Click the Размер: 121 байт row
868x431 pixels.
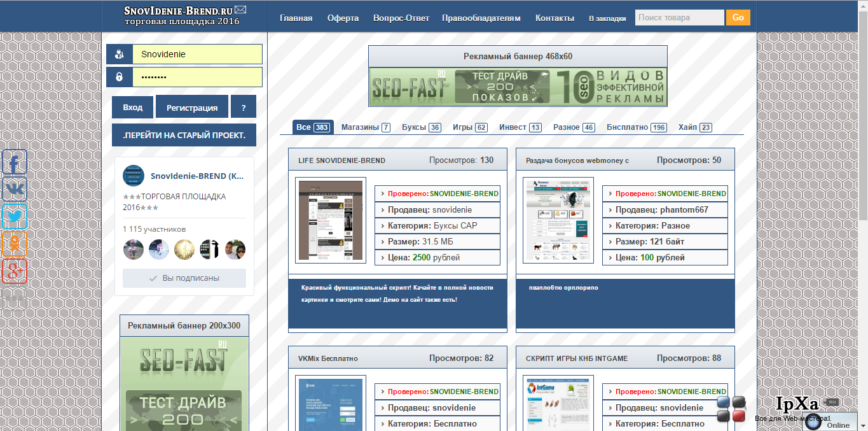[x=665, y=242]
